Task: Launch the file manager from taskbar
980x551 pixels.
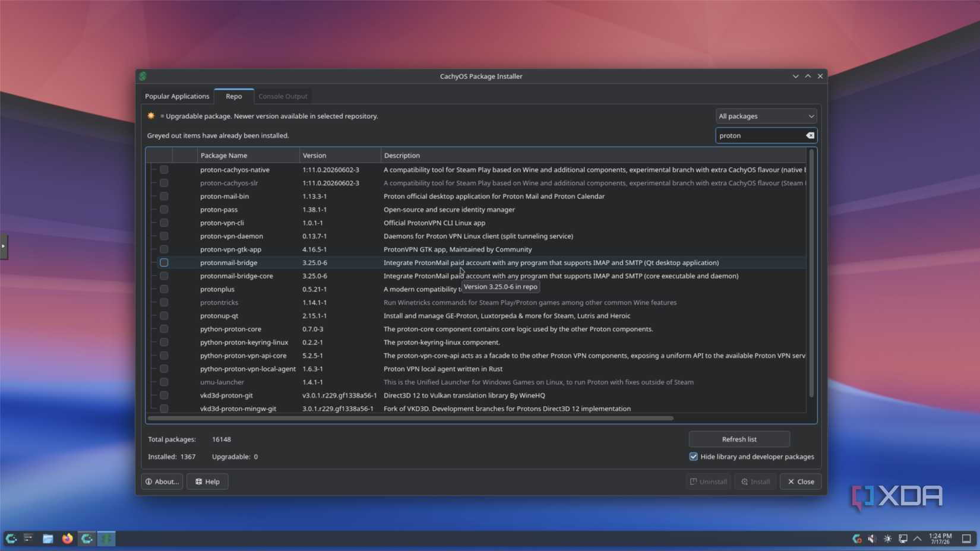Action: [x=48, y=539]
